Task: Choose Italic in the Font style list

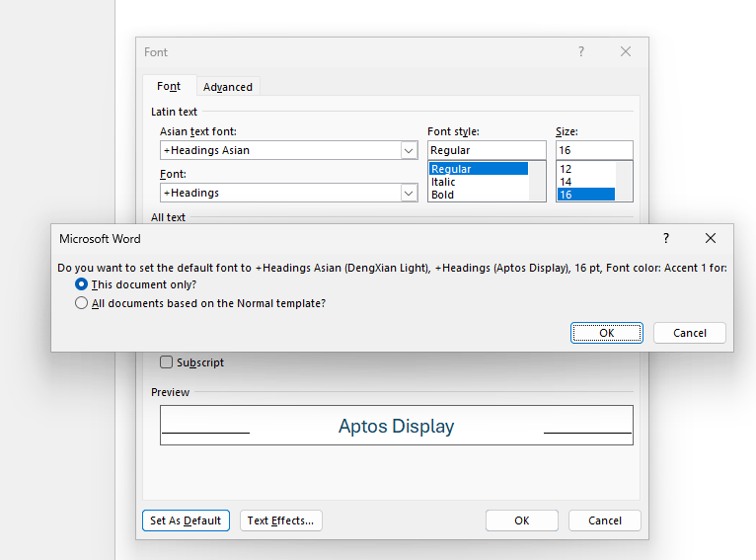Action: pos(443,182)
